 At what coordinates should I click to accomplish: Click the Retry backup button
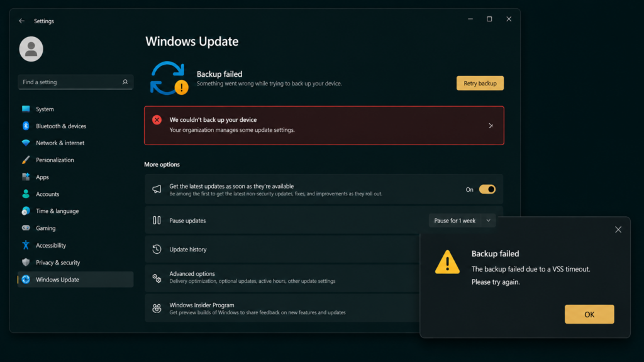pos(480,84)
